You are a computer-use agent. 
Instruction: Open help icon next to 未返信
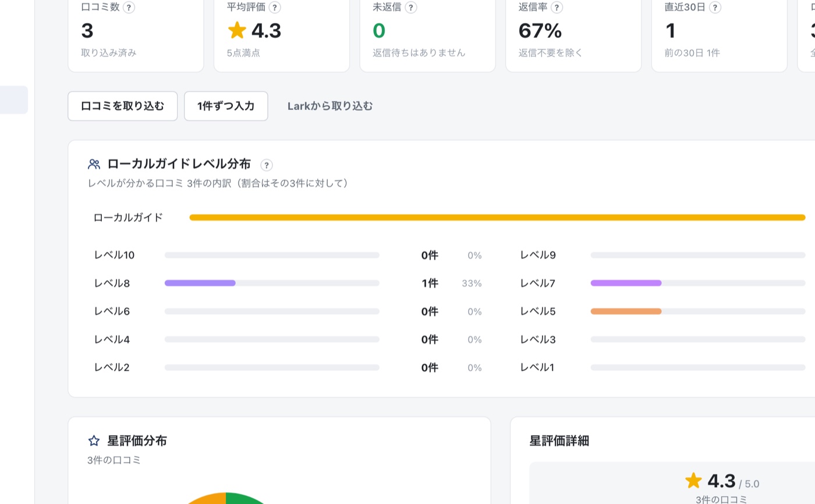tap(410, 8)
